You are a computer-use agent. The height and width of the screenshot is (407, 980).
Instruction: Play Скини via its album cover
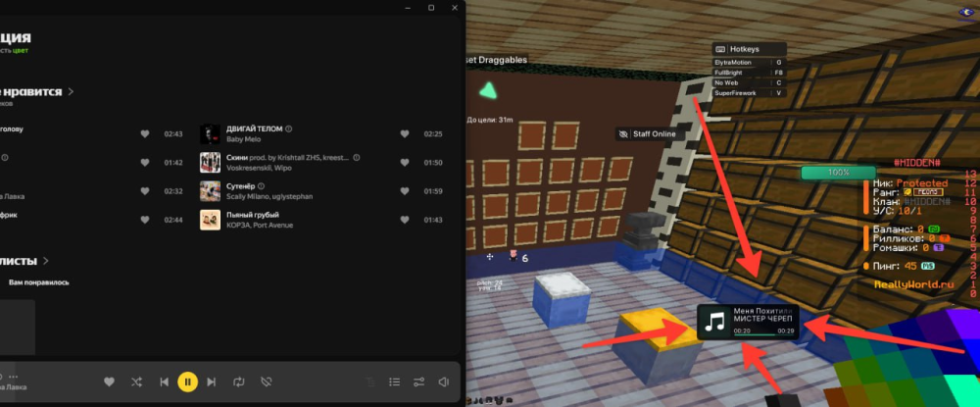[x=210, y=163]
